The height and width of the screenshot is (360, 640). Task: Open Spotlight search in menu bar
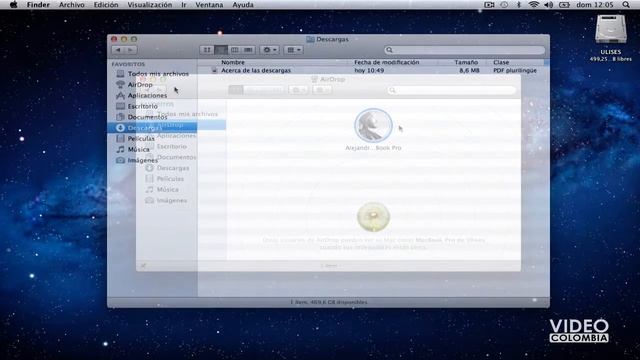[x=626, y=5]
